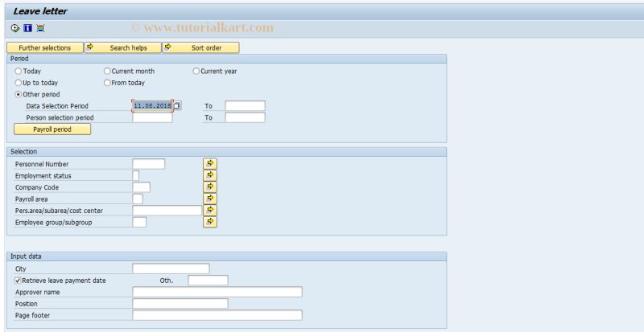This screenshot has width=644, height=332.
Task: Open multiple selection for Employee group/subgroup
Action: [210, 222]
